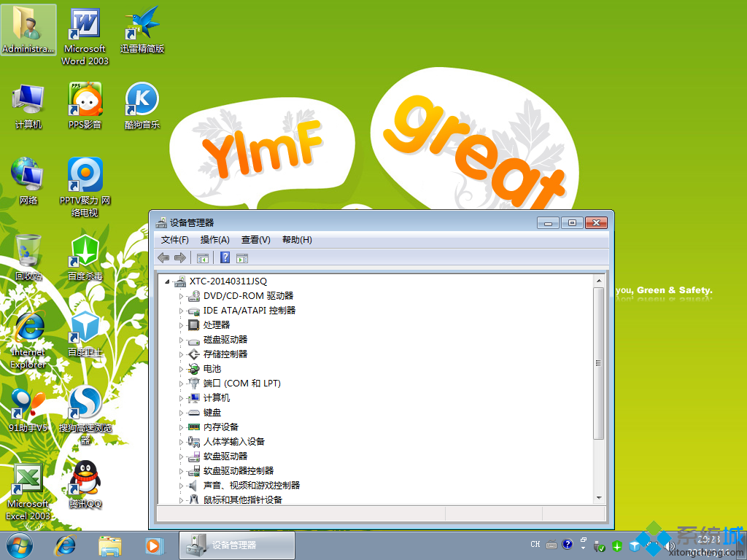Expand the 磁盘驱动器 tree node

[182, 340]
